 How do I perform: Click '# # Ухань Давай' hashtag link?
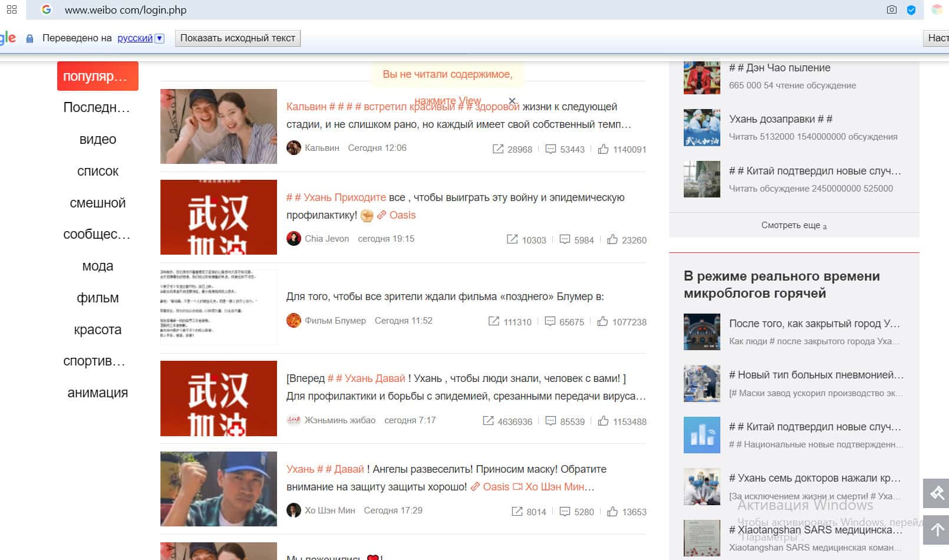pyautogui.click(x=366, y=378)
